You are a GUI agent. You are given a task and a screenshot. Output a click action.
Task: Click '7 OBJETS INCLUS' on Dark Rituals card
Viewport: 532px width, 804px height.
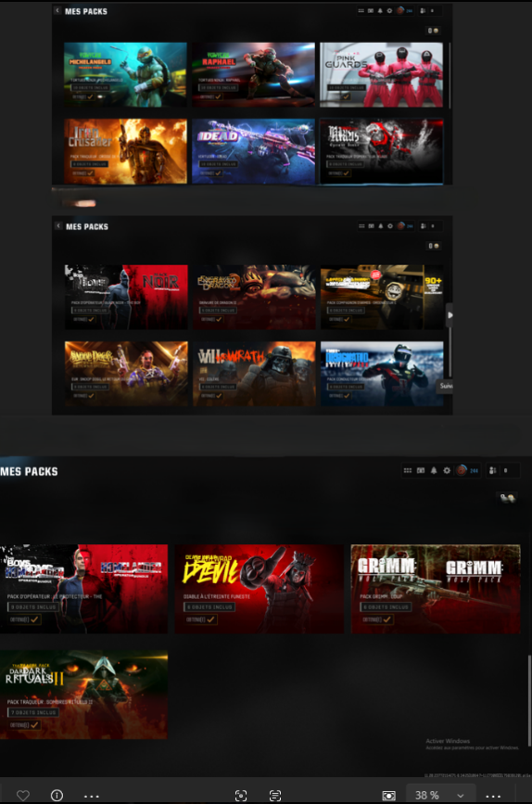tap(33, 712)
